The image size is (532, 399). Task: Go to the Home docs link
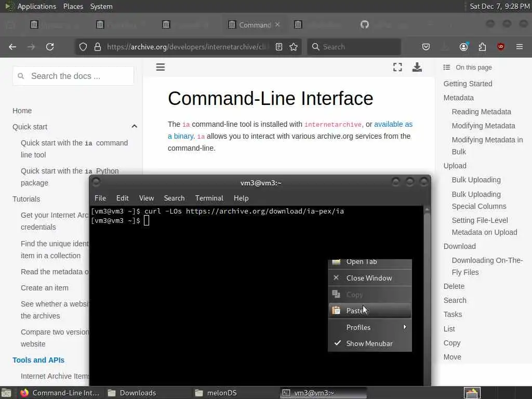[22, 111]
